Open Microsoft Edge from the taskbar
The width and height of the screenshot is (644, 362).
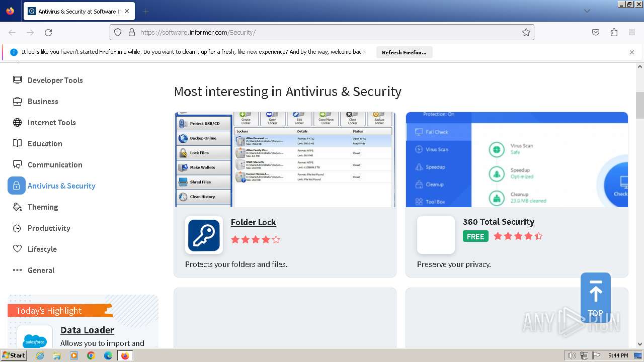pos(108,355)
